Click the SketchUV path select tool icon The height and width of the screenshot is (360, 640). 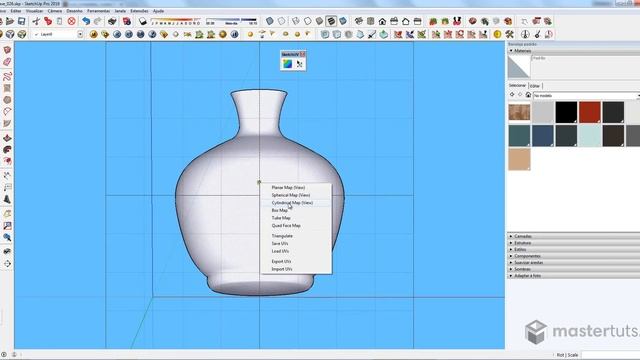click(x=299, y=64)
